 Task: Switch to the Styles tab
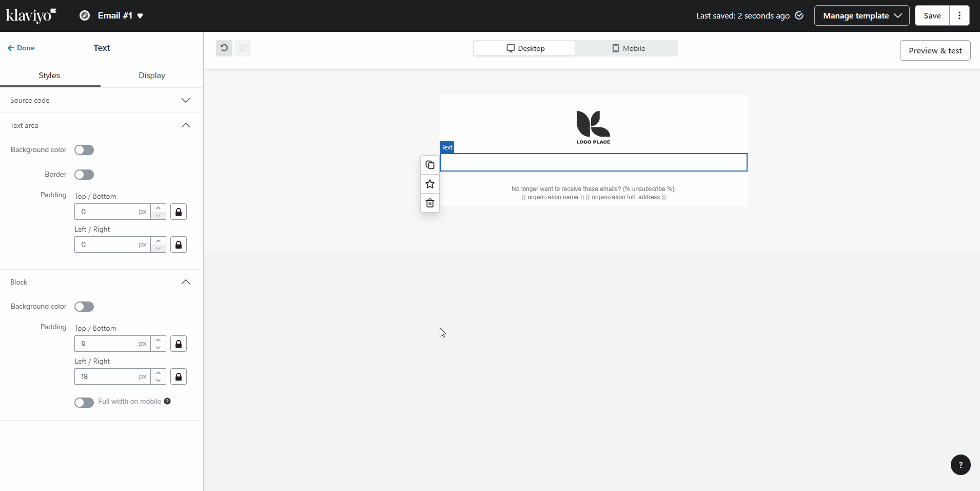[x=49, y=75]
